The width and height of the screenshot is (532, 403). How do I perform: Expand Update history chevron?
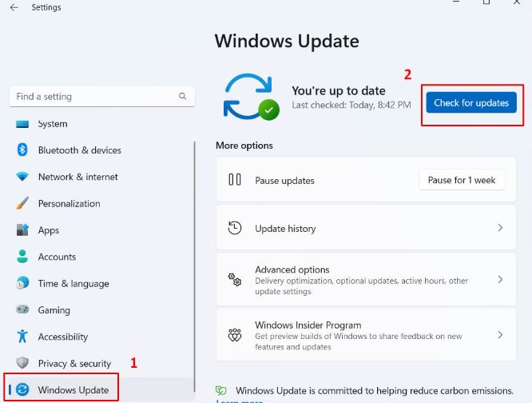[x=500, y=227]
